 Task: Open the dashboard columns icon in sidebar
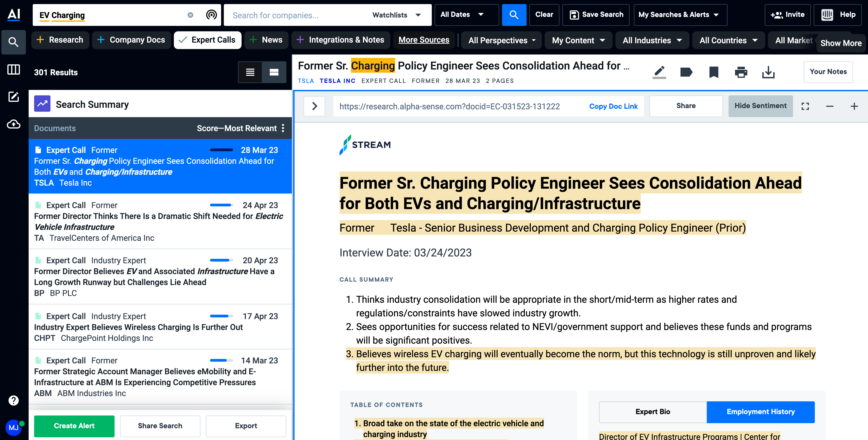click(13, 70)
